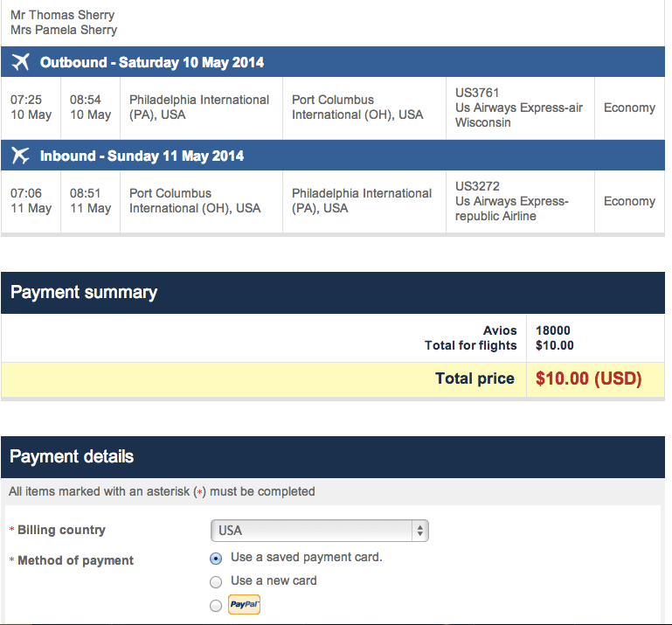Click the Total price label

click(x=475, y=378)
